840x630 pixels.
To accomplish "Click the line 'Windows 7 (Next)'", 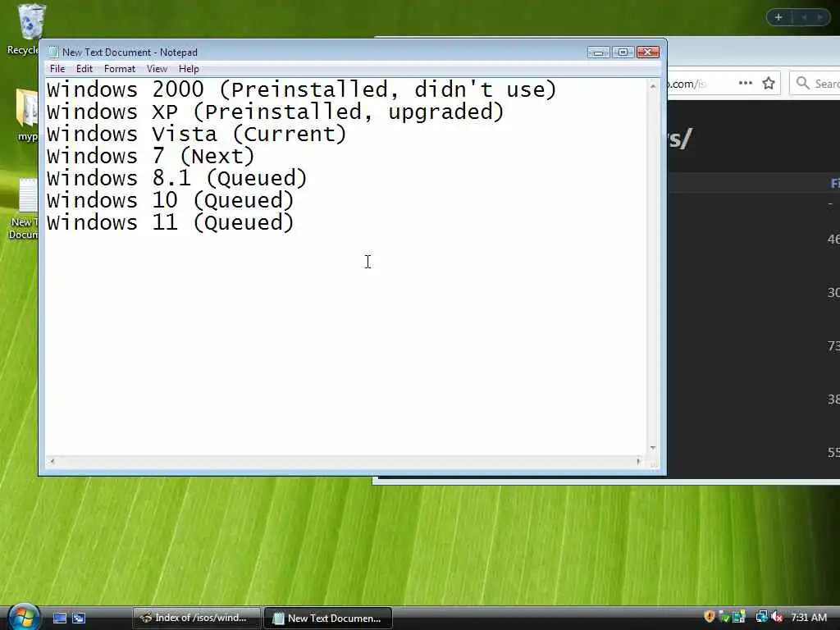I will 150,157.
